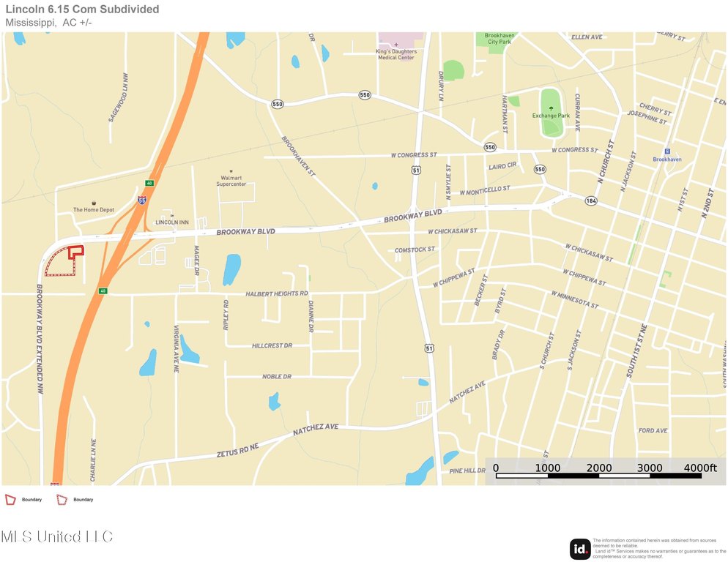Viewport: 728px width, 562px height.
Task: Click the Home Depot shopping icon
Action: [x=94, y=203]
